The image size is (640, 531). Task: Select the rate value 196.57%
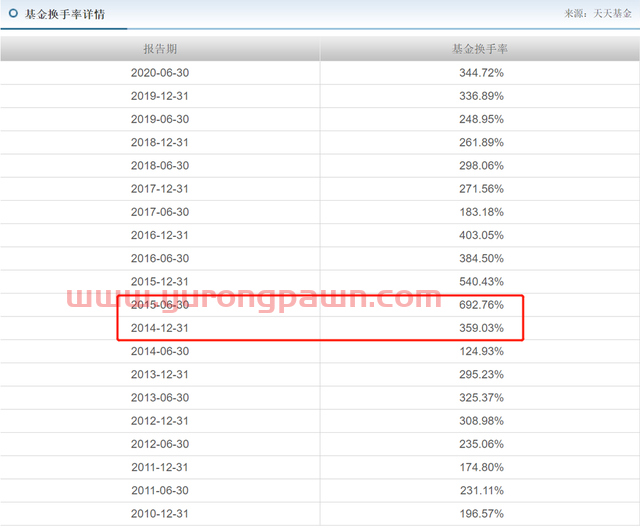click(481, 514)
